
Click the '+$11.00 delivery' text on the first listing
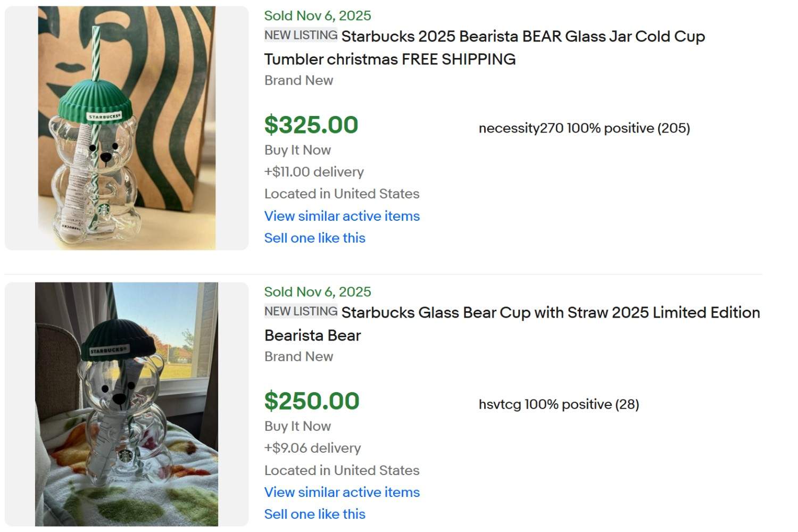(314, 172)
